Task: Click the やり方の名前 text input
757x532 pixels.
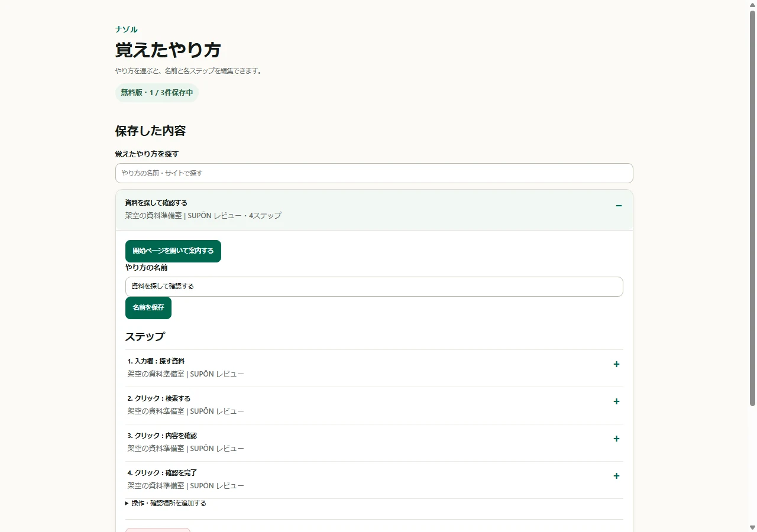Action: point(374,287)
